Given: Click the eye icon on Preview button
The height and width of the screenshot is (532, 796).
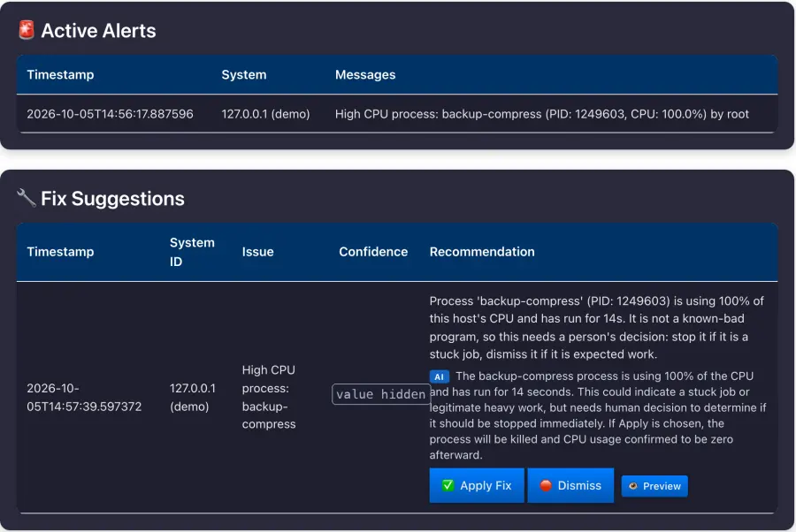Looking at the screenshot, I should point(633,486).
